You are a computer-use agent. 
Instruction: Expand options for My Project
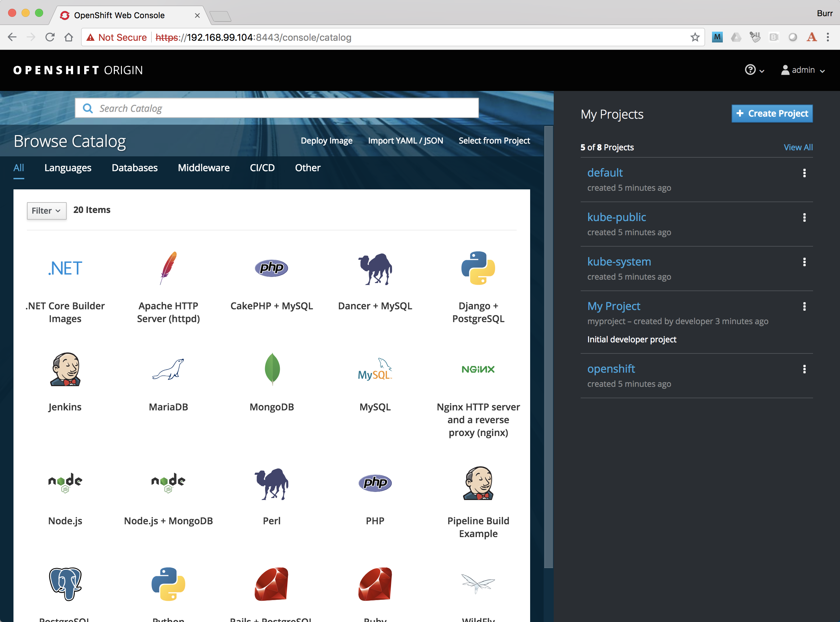tap(804, 306)
